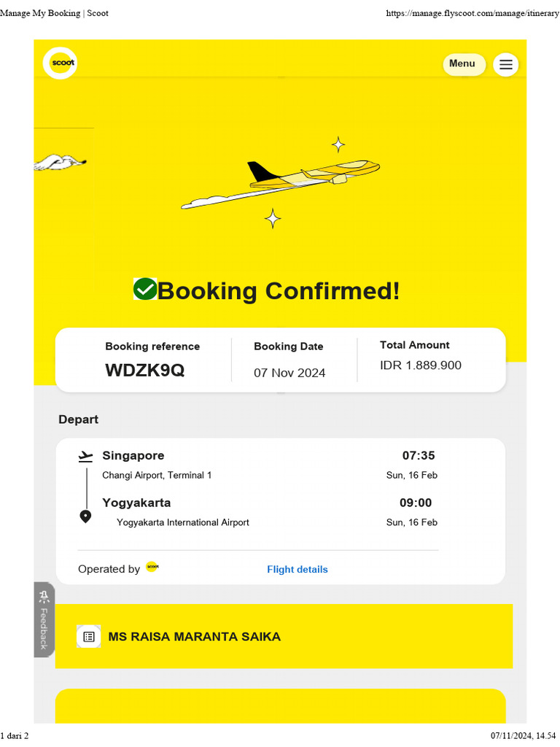
Task: Click the Total Amount IDR 1.889.900
Action: 421,365
